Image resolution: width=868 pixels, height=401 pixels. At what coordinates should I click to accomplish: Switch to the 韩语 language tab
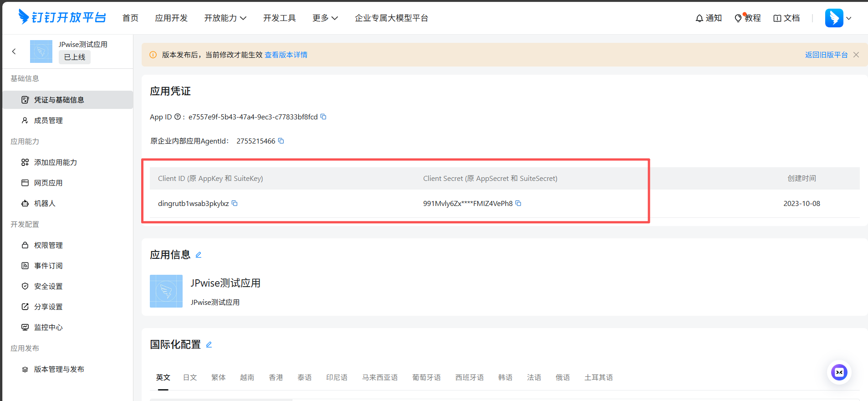pyautogui.click(x=505, y=377)
